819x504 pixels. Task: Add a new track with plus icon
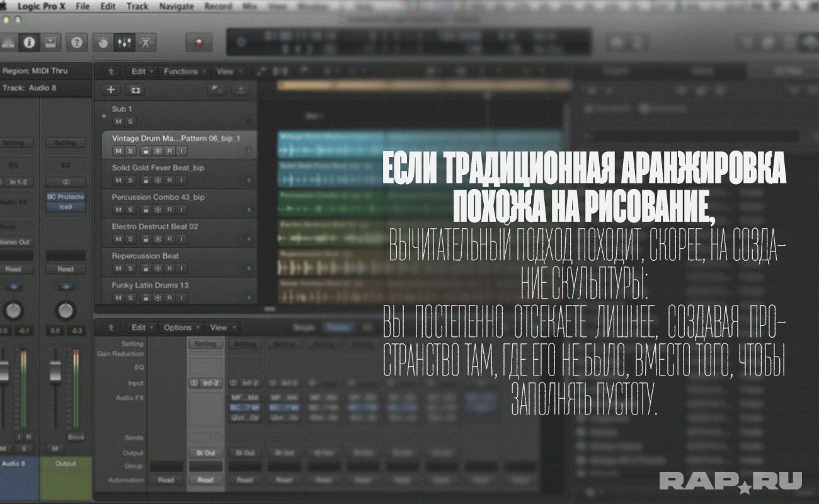click(111, 90)
